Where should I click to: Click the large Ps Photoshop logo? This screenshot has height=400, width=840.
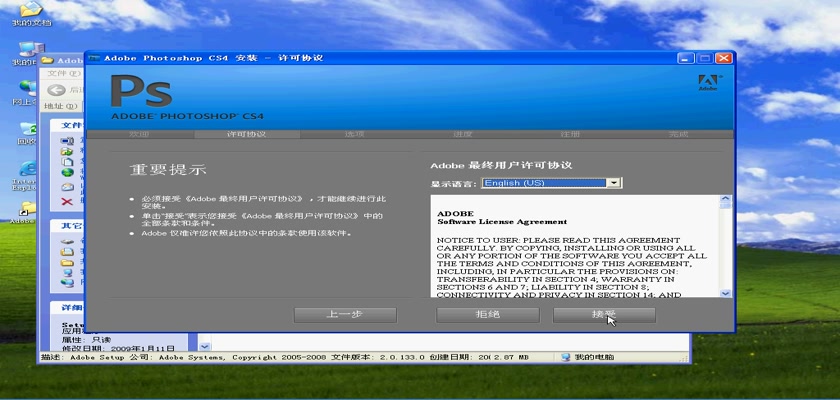(141, 91)
